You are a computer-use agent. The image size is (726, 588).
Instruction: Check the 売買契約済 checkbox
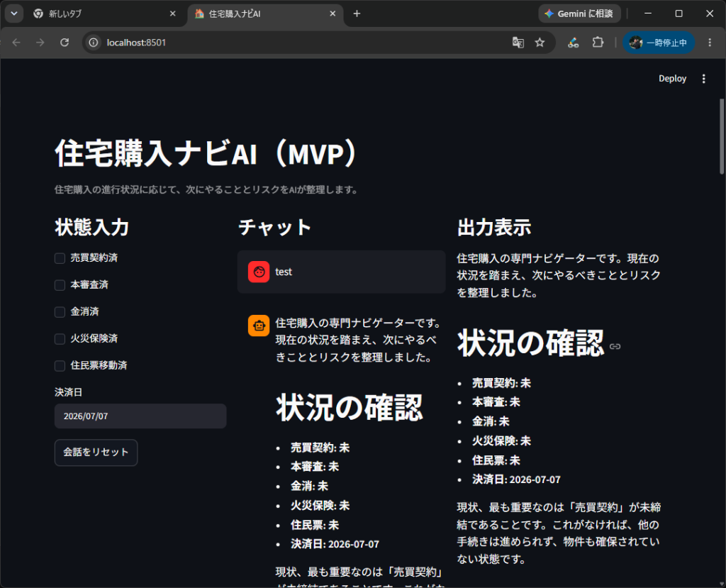(x=60, y=258)
